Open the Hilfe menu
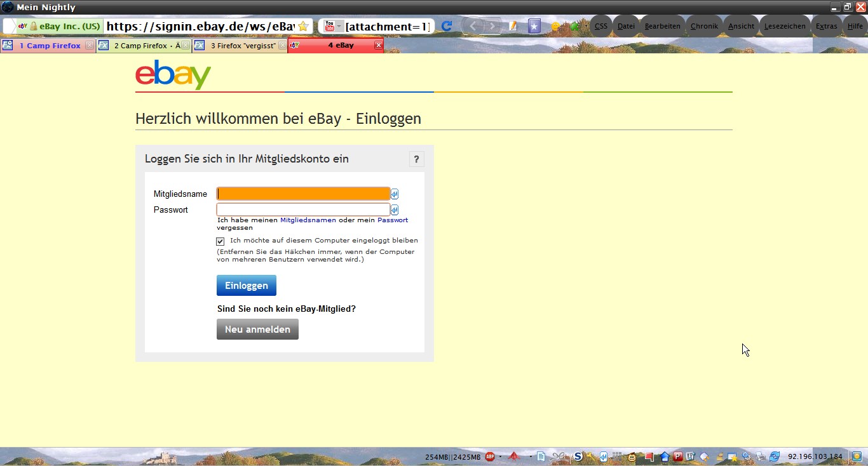The image size is (868, 466). click(x=855, y=26)
